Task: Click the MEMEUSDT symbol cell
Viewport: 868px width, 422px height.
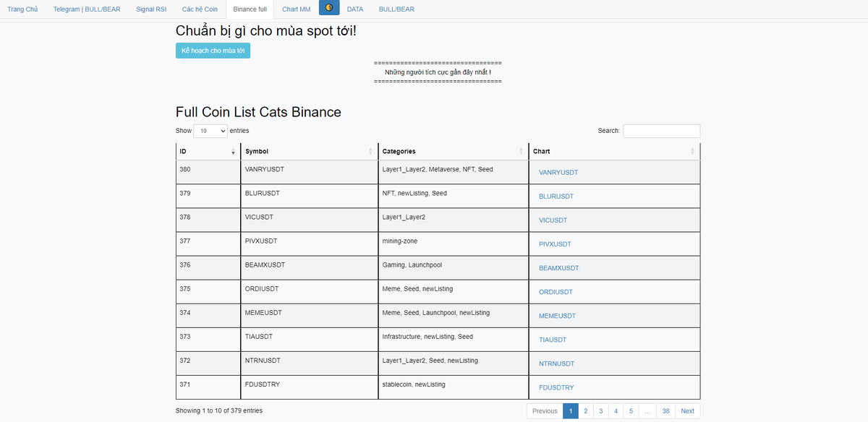Action: pyautogui.click(x=310, y=316)
